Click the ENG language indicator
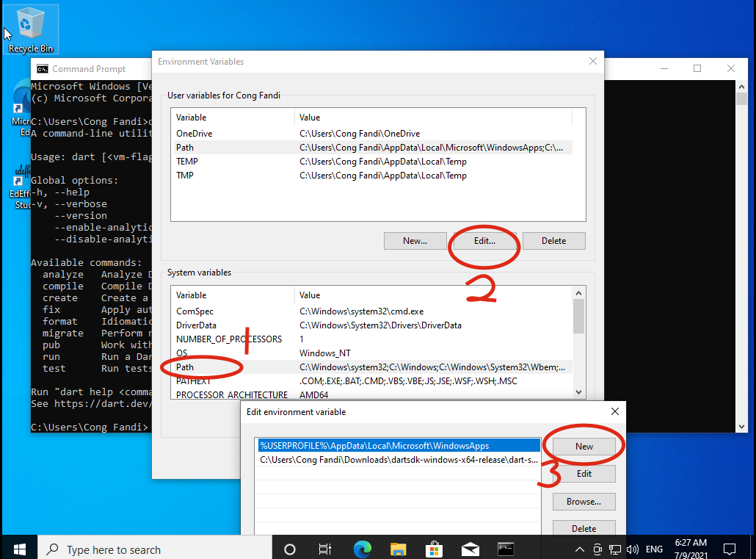 tap(654, 549)
